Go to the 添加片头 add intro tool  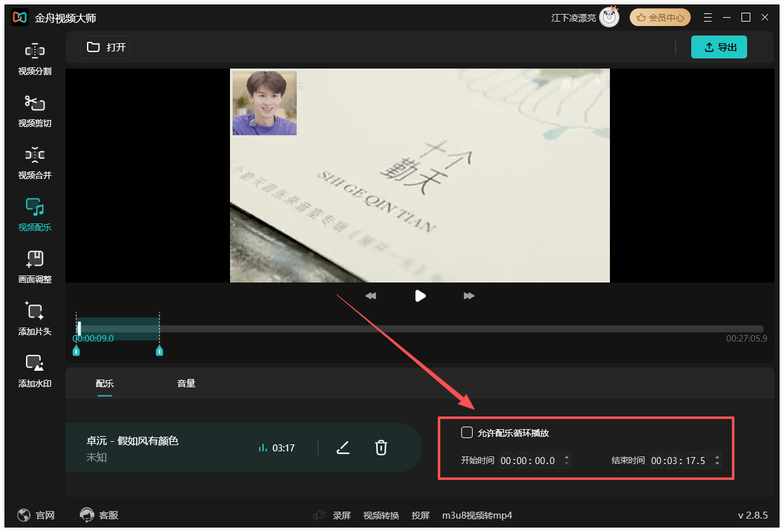[35, 319]
